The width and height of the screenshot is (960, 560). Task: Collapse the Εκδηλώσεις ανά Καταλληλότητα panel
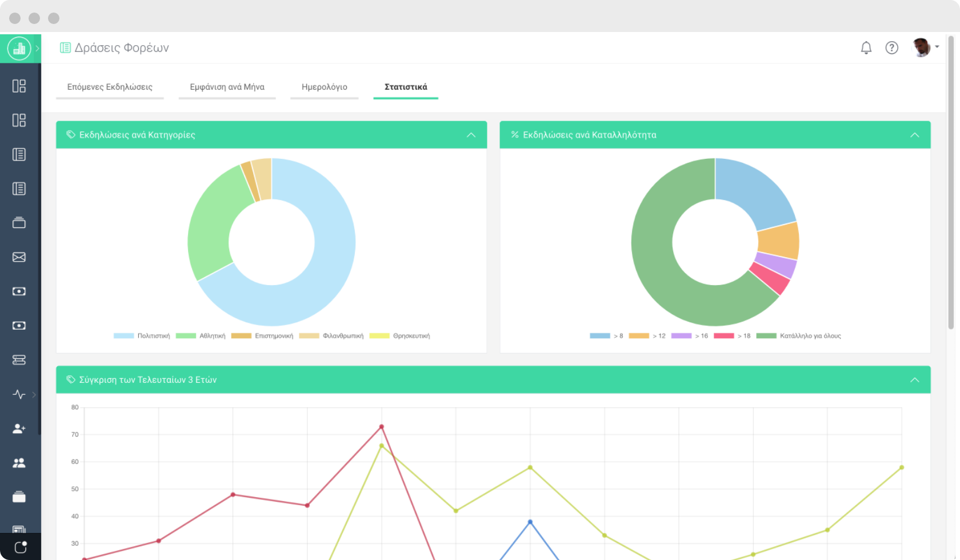click(x=914, y=135)
